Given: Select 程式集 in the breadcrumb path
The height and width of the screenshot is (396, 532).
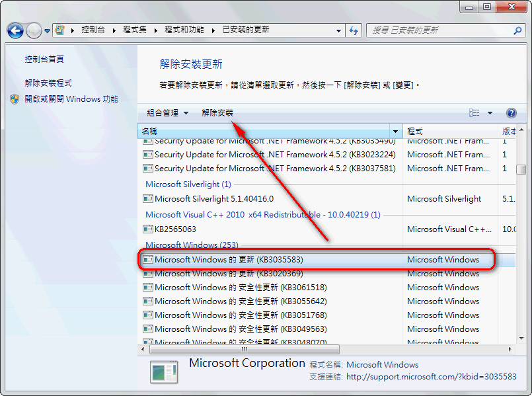Looking at the screenshot, I should (x=135, y=30).
